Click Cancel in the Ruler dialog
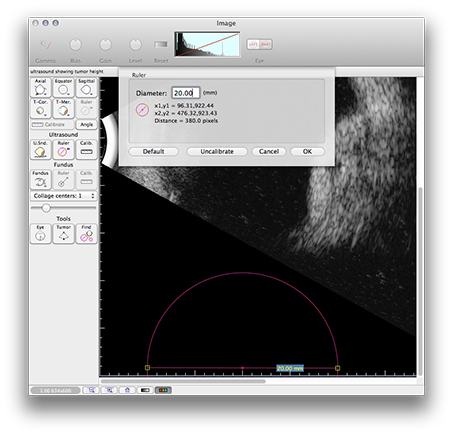 [x=269, y=152]
